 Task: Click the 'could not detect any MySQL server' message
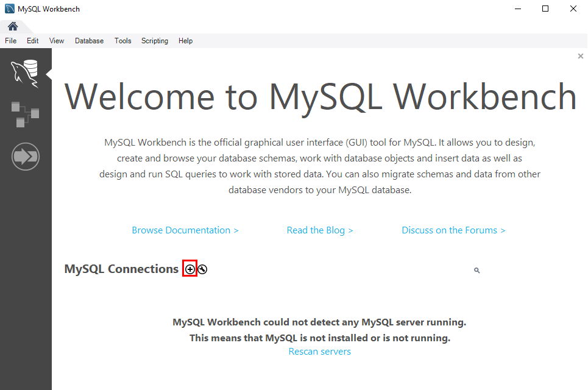319,322
